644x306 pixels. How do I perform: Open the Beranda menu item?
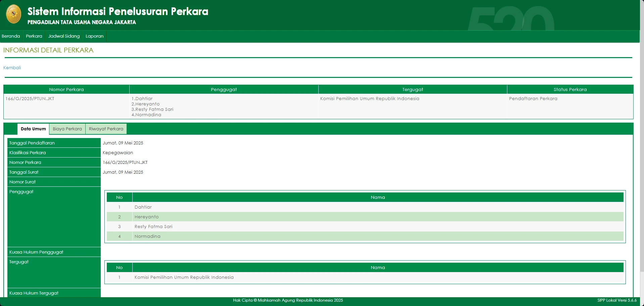tap(11, 36)
